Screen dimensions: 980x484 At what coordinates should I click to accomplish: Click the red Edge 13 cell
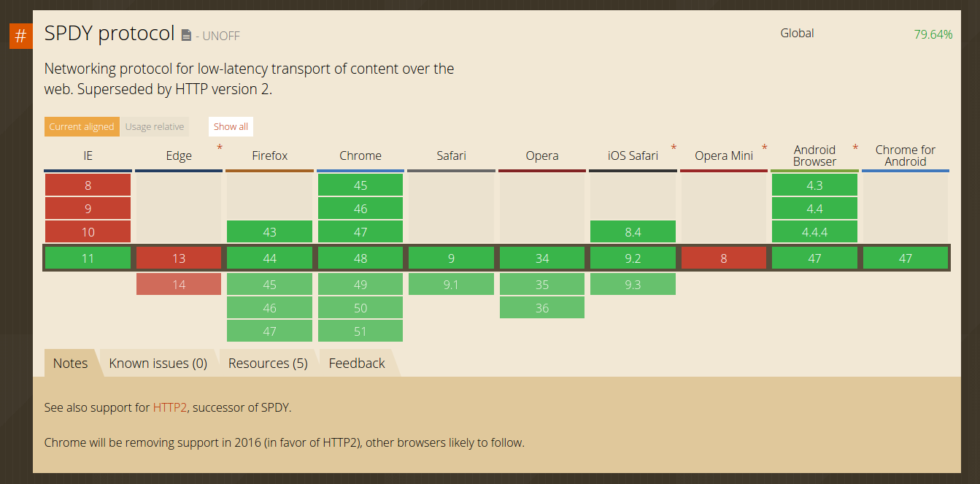tap(179, 258)
